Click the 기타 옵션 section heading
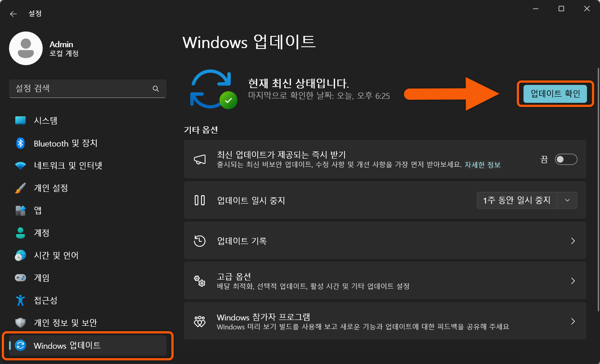 pos(201,130)
